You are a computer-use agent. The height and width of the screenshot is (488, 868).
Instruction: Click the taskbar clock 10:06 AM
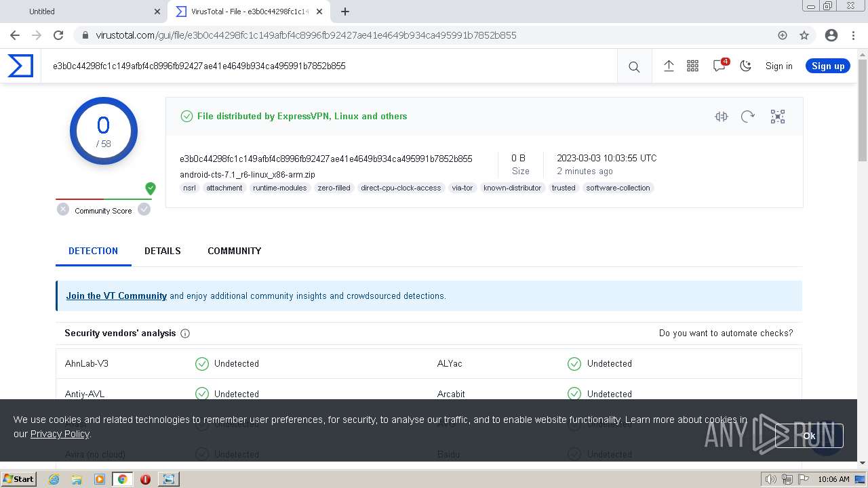point(833,479)
